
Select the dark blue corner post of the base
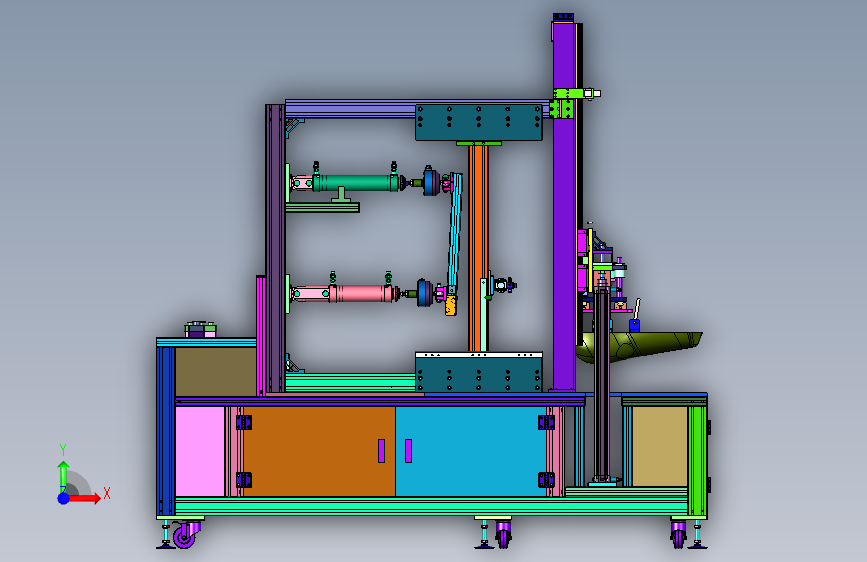tap(165, 431)
